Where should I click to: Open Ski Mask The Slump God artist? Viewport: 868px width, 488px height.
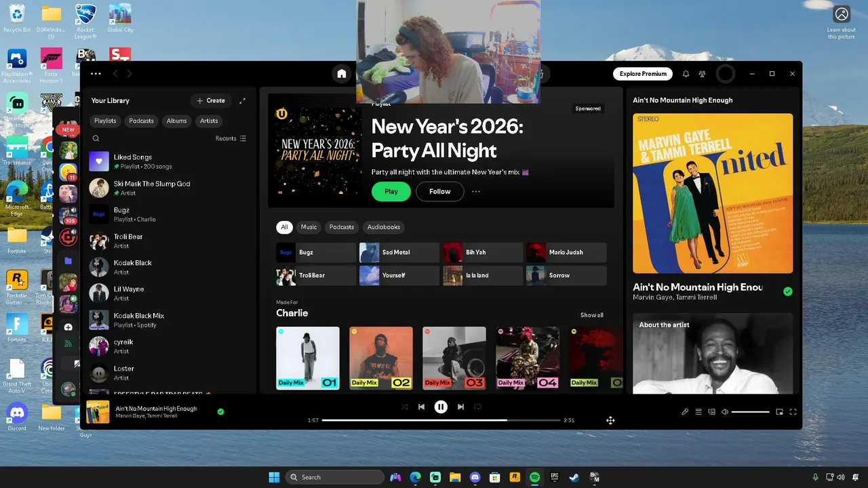[169, 188]
